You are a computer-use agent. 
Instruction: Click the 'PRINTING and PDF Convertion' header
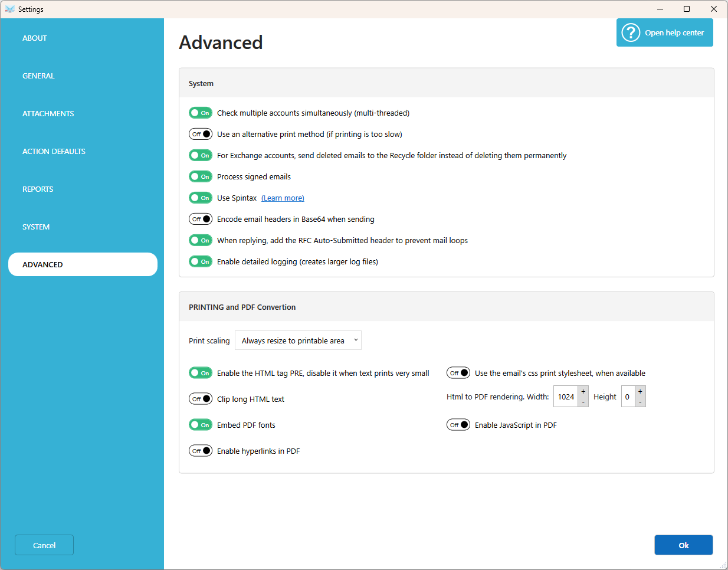[242, 307]
